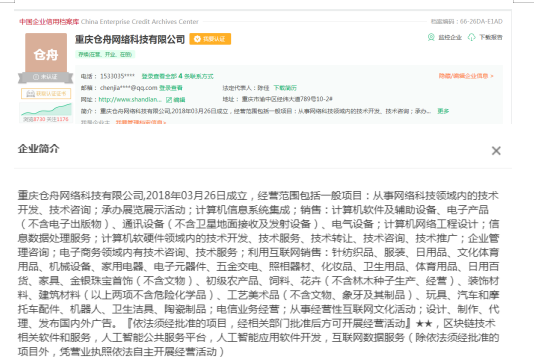
Task: Click the 未认证 gray ribbon badge
Action: [x=46, y=77]
